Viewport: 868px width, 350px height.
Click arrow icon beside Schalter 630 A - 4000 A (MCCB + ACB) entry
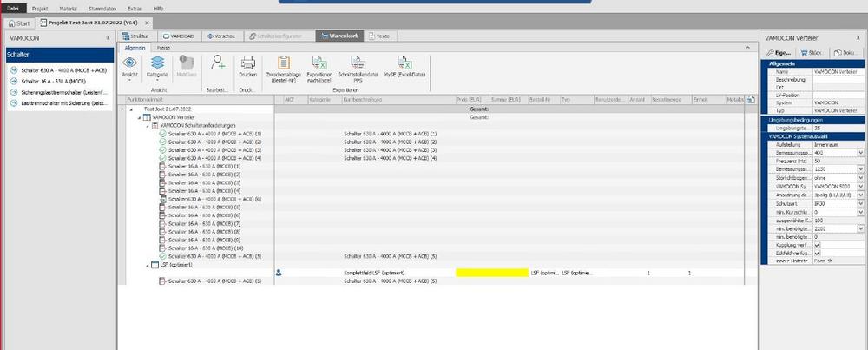pyautogui.click(x=14, y=71)
